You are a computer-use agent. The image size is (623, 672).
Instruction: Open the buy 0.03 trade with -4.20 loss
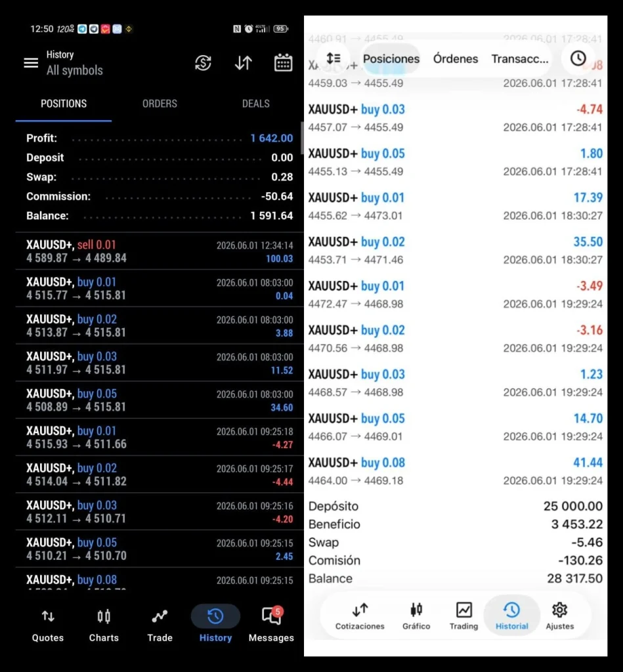[x=160, y=512]
